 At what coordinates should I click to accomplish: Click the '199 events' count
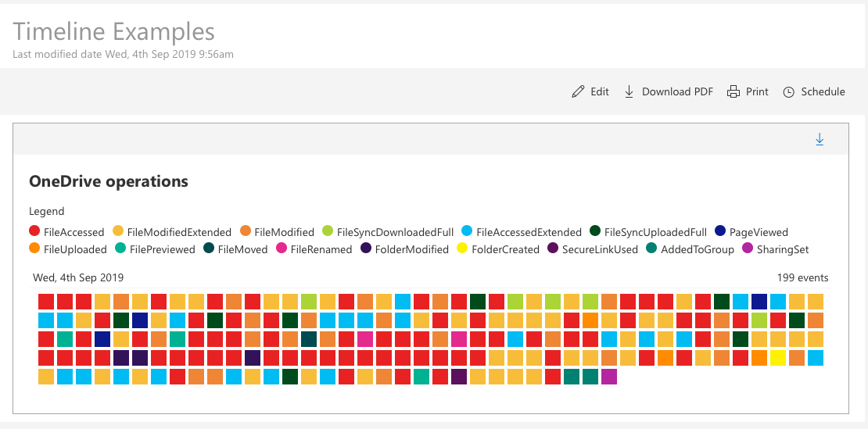pos(802,277)
